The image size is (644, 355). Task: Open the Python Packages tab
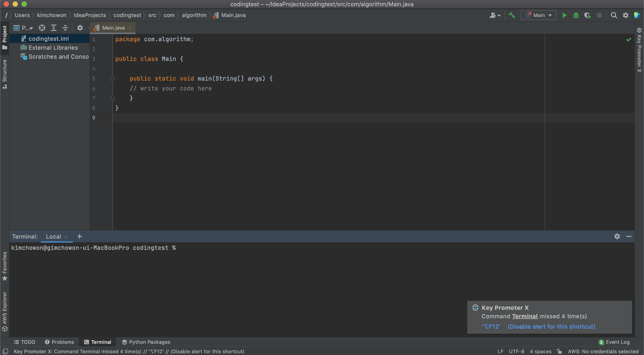click(x=146, y=342)
